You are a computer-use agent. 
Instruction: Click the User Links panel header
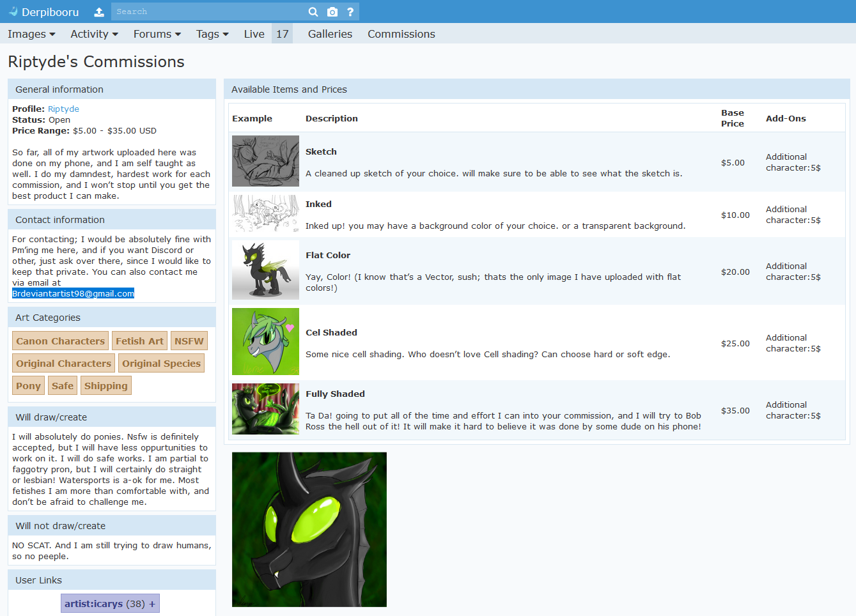(112, 580)
